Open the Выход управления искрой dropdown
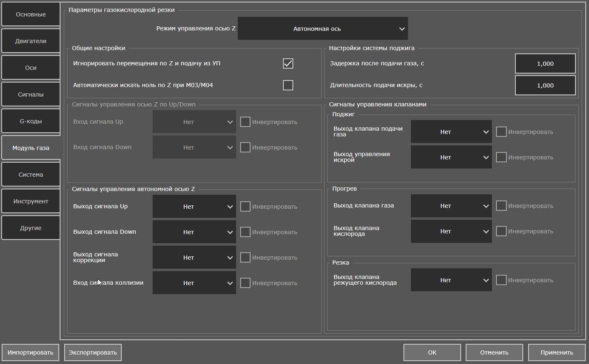The image size is (589, 364). [451, 157]
